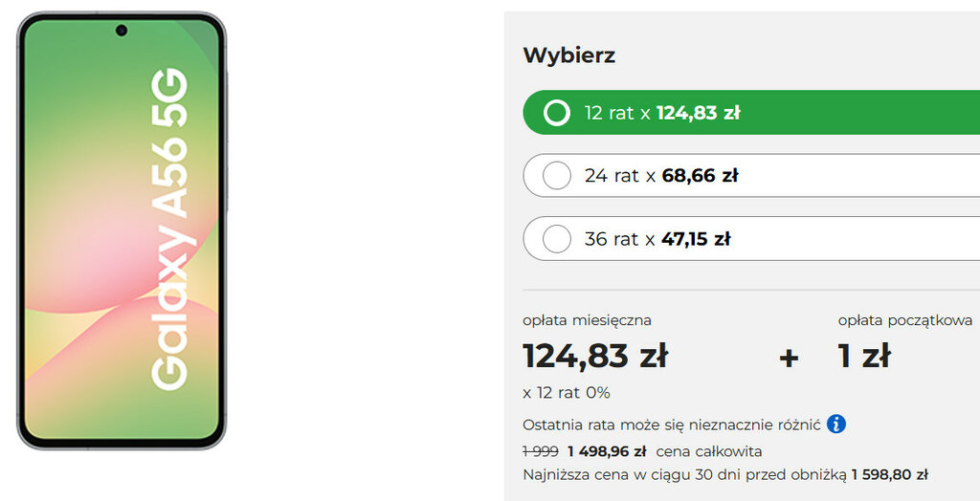This screenshot has width=980, height=501.
Task: Select the 12 rat radio button
Action: click(x=556, y=113)
